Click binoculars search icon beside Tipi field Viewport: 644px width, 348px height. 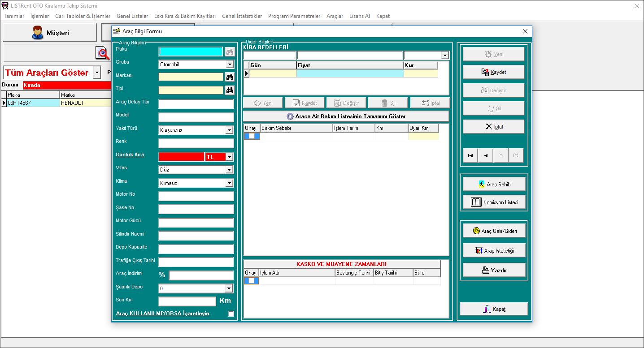[x=230, y=90]
